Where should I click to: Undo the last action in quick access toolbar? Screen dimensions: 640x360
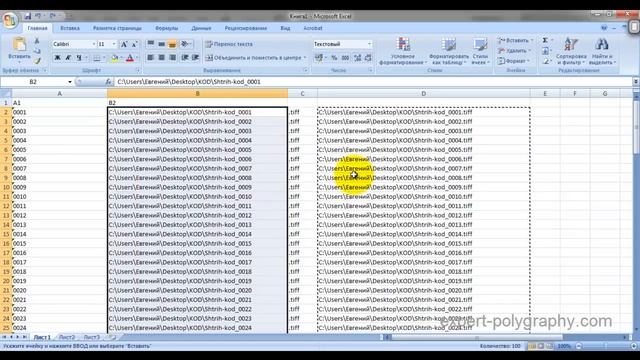click(38, 16)
